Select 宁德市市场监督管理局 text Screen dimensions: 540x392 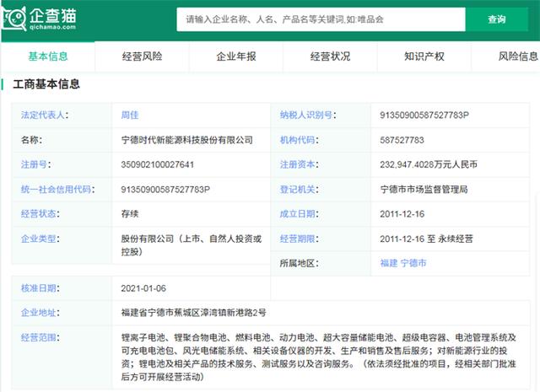424,190
